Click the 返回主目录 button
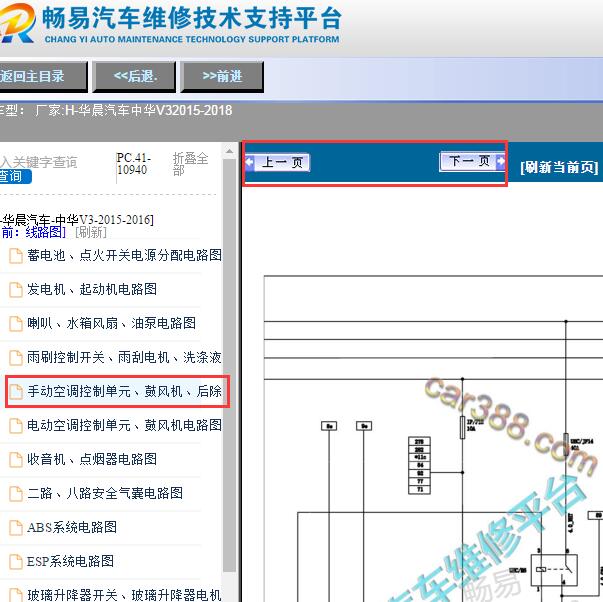The width and height of the screenshot is (603, 602). point(43,77)
